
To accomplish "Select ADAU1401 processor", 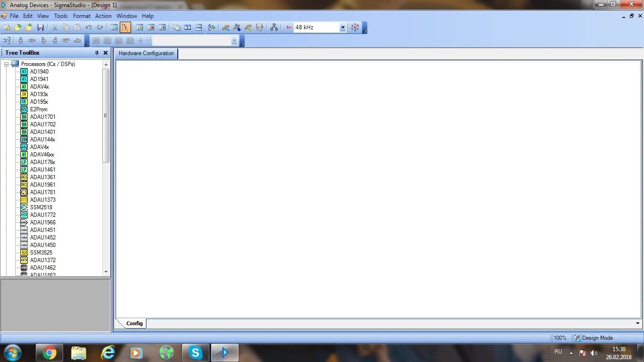I will pyautogui.click(x=43, y=132).
